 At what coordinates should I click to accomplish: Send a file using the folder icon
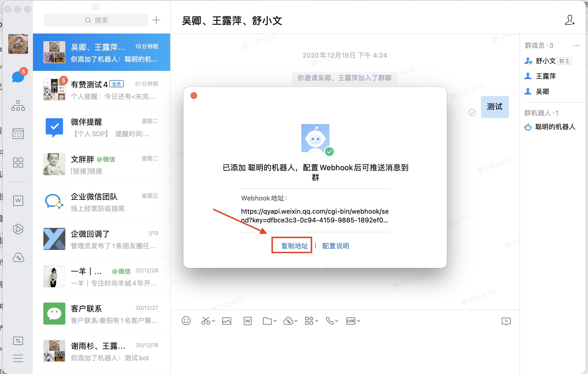pyautogui.click(x=267, y=321)
